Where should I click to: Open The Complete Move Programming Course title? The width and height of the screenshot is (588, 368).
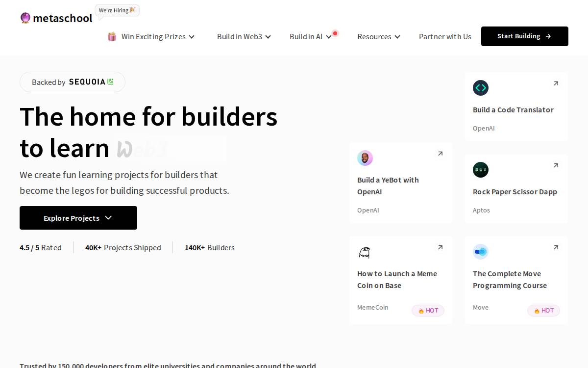(510, 280)
